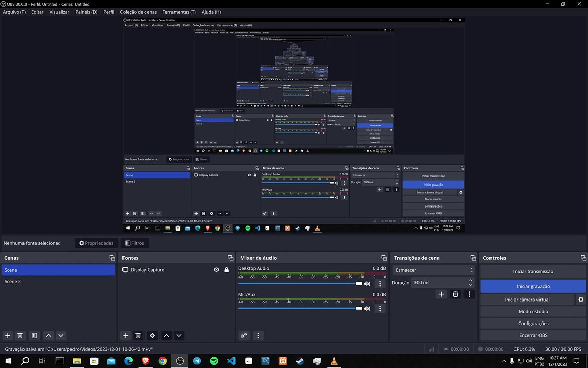This screenshot has width=588, height=368.
Task: Select the Display Capture source row
Action: coord(176,270)
